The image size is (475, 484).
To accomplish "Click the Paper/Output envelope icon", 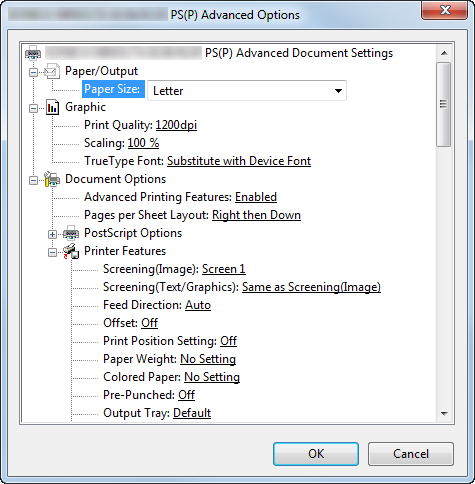I will tap(52, 71).
